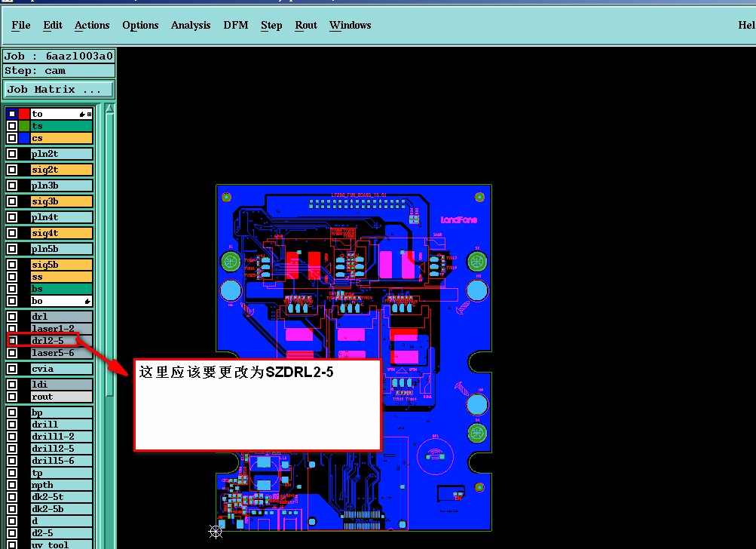Click the blue color swatch of the 'cs' layer
This screenshot has height=549, width=756.
click(x=24, y=138)
